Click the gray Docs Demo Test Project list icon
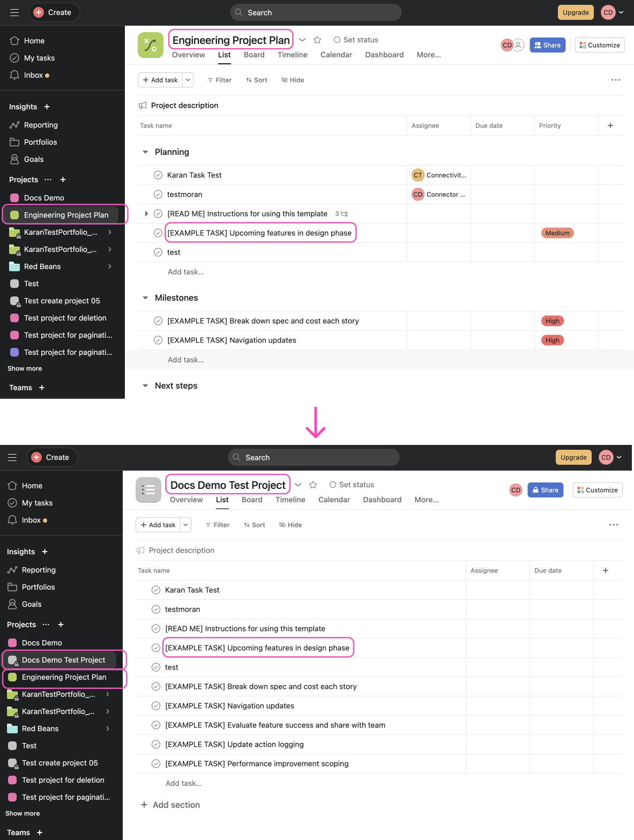Image resolution: width=634 pixels, height=840 pixels. (148, 490)
